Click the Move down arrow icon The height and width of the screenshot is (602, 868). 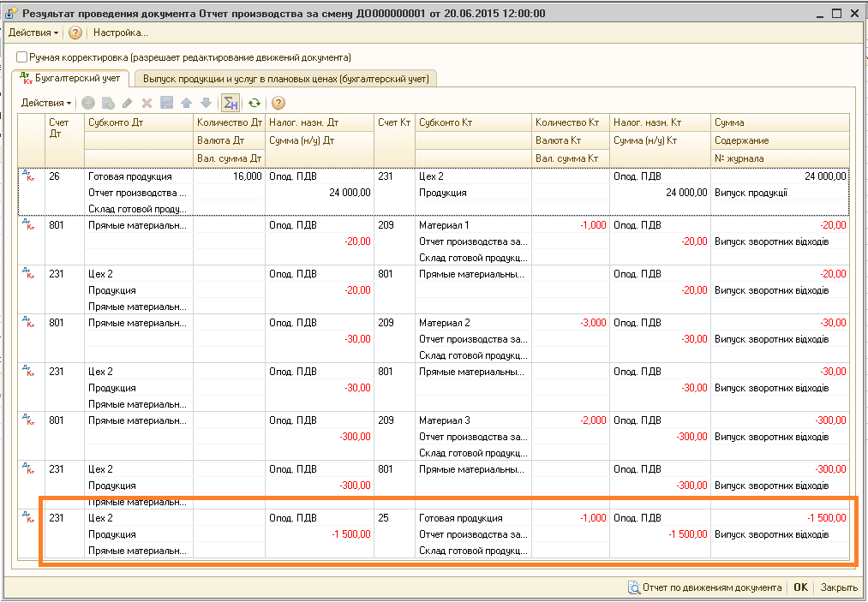click(206, 103)
